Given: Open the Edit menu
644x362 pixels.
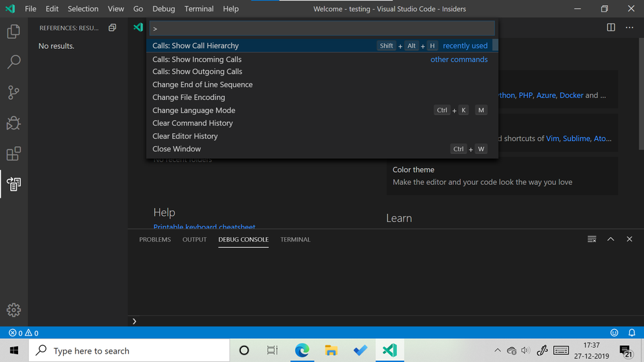Looking at the screenshot, I should point(52,8).
